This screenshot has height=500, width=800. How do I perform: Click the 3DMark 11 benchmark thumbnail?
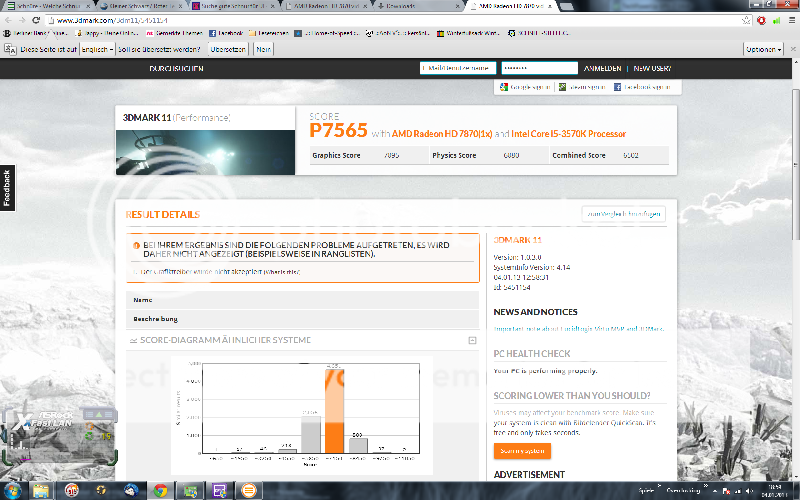click(x=205, y=153)
